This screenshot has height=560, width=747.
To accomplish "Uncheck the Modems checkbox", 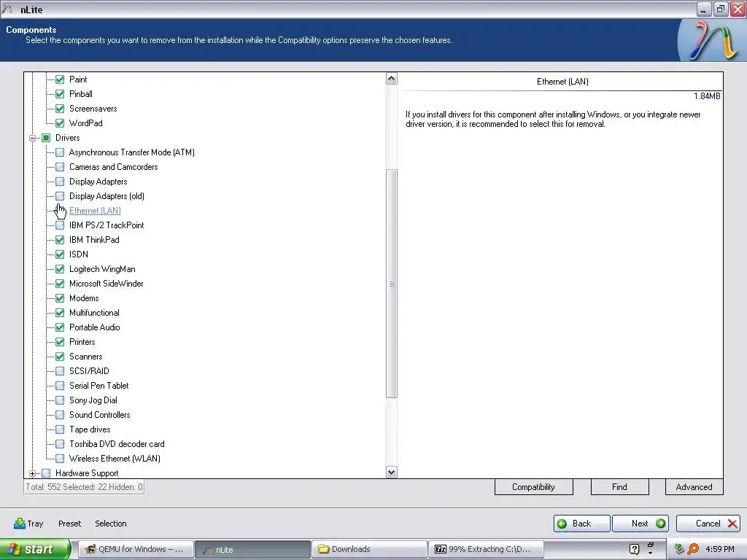I will tap(60, 298).
